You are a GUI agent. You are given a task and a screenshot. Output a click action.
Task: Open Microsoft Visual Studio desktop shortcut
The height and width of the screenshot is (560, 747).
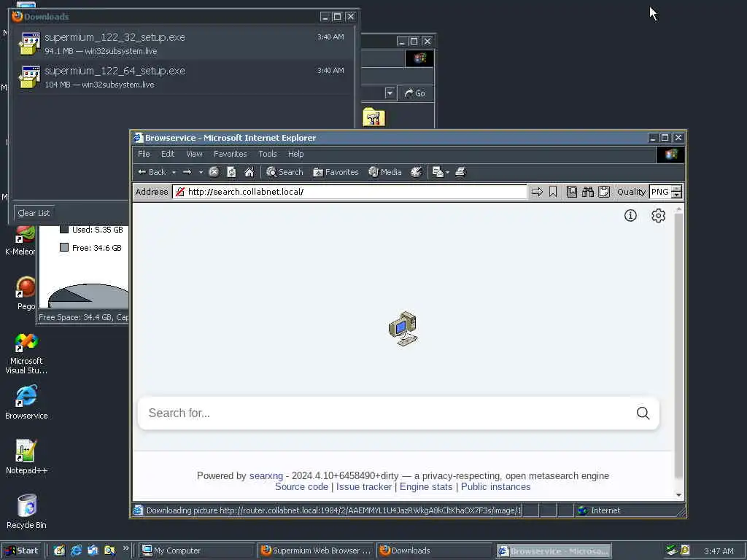coord(26,353)
